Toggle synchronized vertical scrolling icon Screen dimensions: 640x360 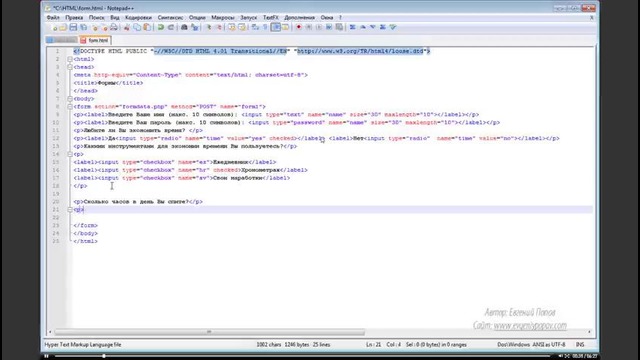pyautogui.click(x=232, y=27)
